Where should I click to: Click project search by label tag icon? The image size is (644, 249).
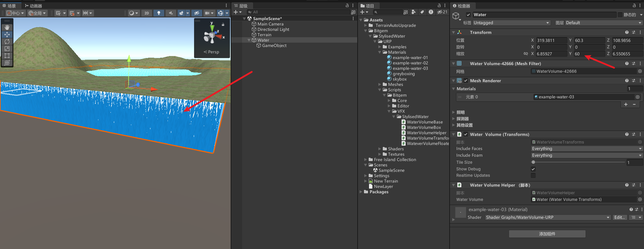pos(422,12)
